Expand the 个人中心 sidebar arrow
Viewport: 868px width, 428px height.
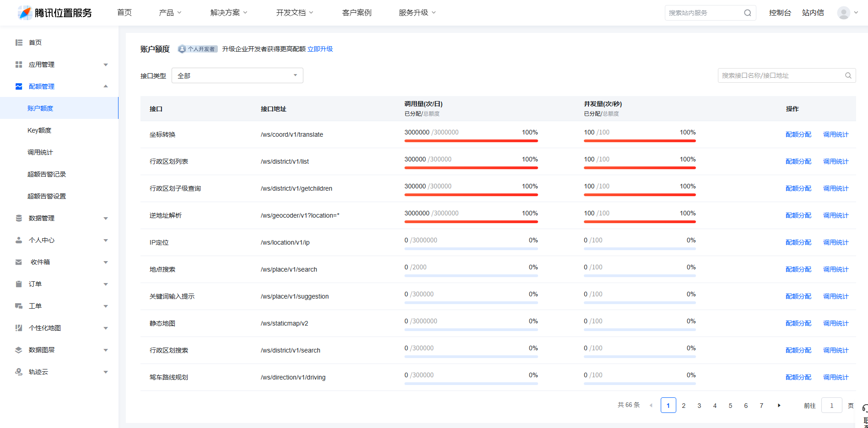point(106,241)
